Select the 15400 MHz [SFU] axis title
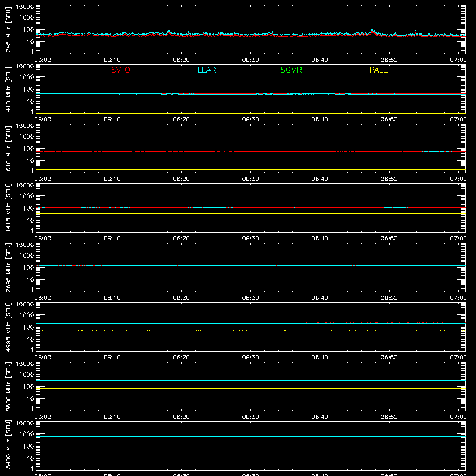Screen dimensions: 476x476 [8, 446]
